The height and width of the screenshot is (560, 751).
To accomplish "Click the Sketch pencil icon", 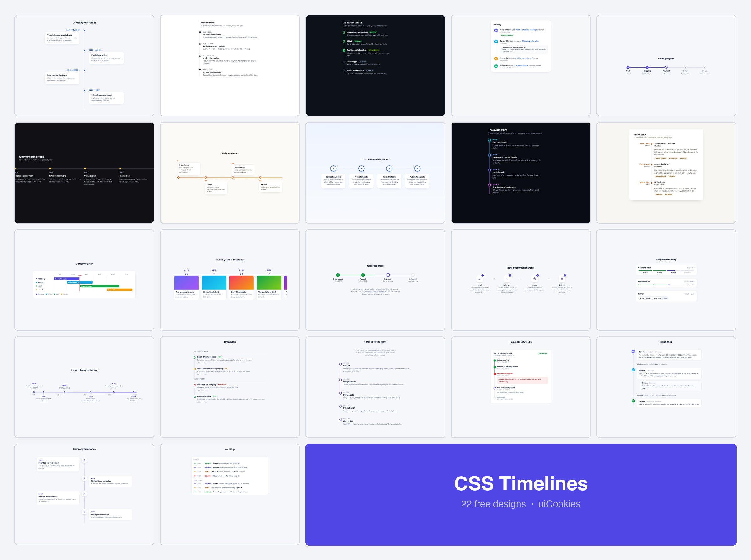I will (507, 279).
